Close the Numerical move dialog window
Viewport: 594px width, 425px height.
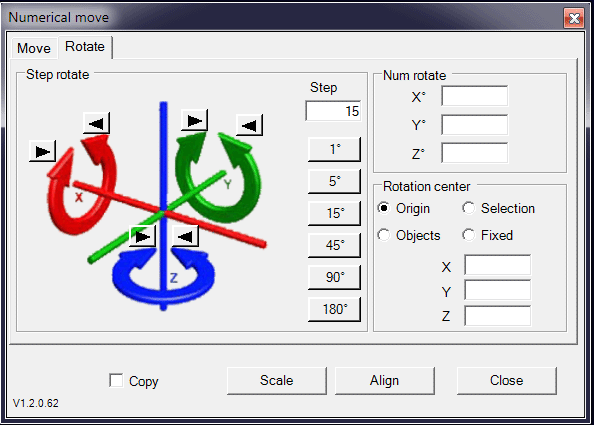[574, 18]
